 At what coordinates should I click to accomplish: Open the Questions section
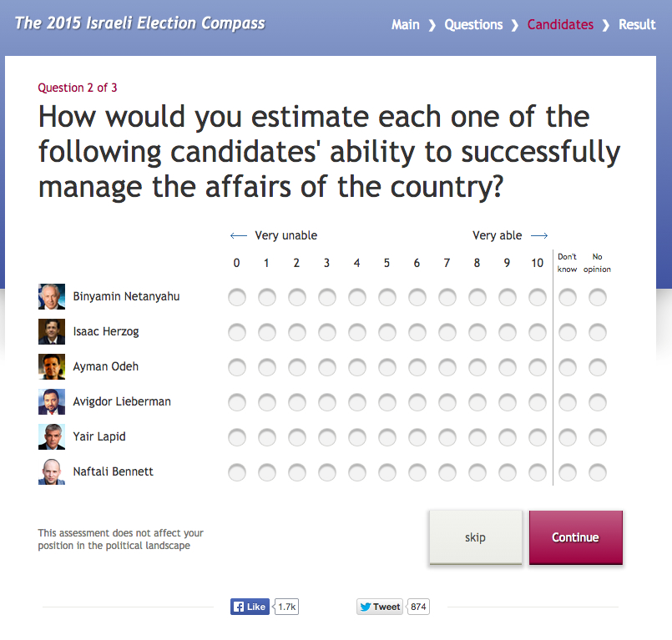[x=473, y=24]
